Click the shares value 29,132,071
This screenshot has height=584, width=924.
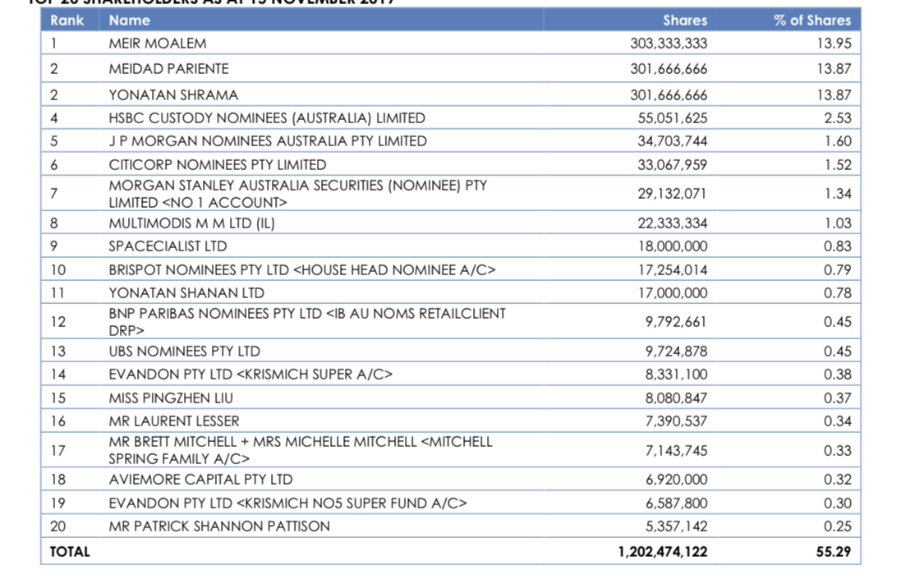[673, 194]
